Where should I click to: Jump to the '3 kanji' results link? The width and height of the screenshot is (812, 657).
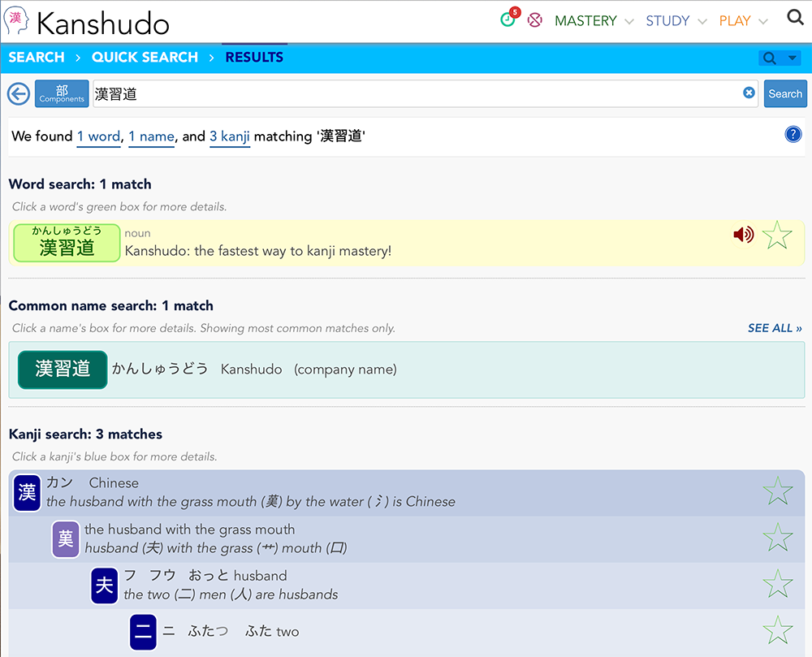(x=230, y=136)
